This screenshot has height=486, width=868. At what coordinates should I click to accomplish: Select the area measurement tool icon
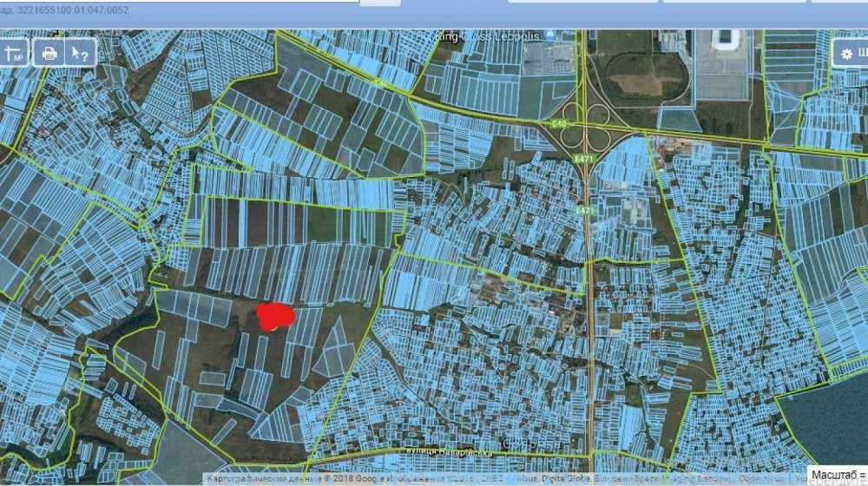click(14, 53)
